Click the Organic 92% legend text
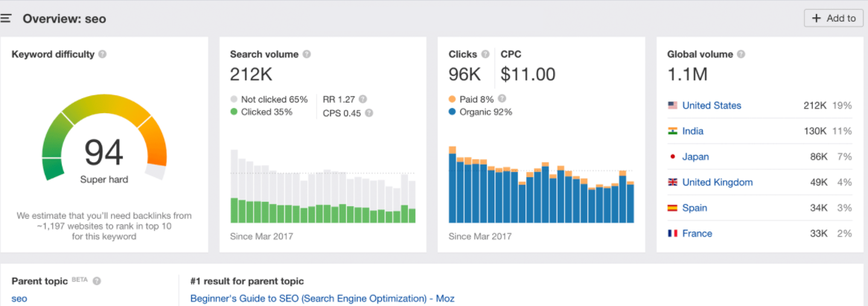 coord(485,112)
